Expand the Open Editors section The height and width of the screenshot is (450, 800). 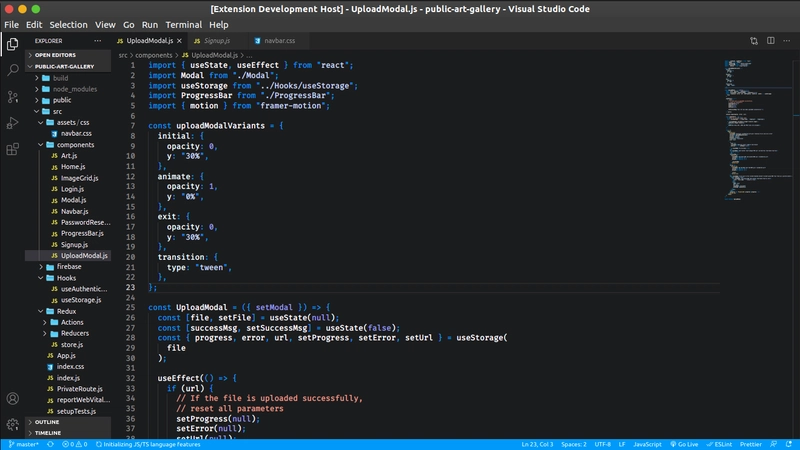(68, 55)
